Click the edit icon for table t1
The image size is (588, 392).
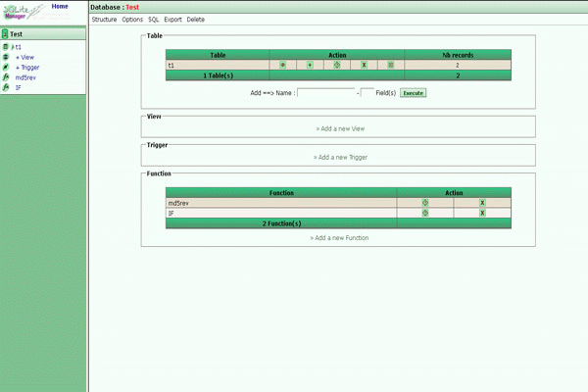(x=337, y=65)
